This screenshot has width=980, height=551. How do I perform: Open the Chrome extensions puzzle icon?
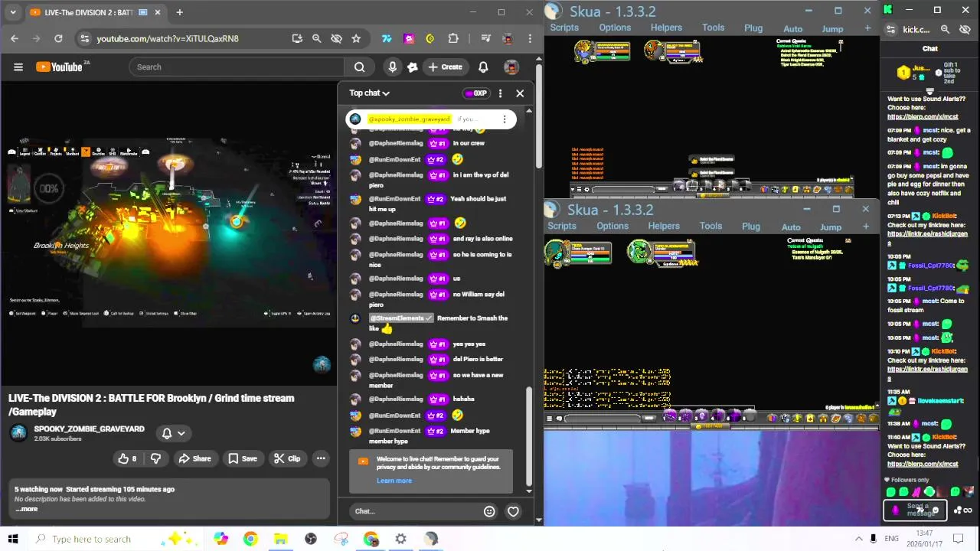click(x=453, y=38)
